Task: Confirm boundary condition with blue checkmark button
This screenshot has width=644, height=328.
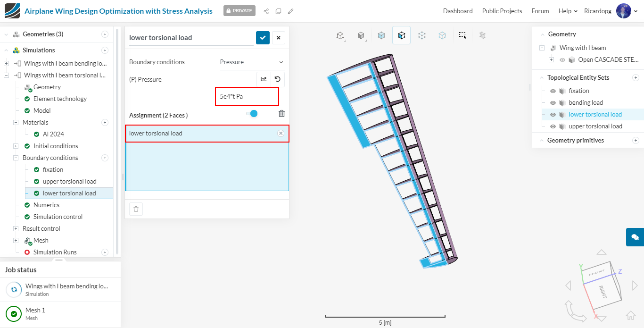Action: (x=263, y=38)
